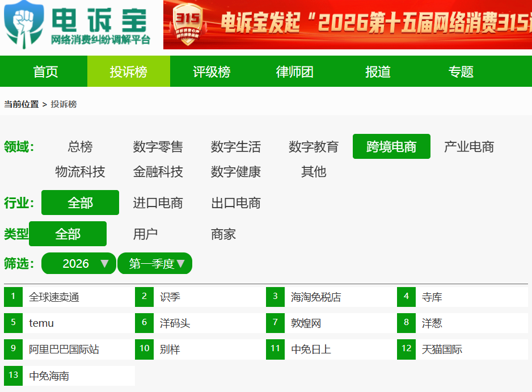Click the 天猫国际 list item
The image size is (532, 392).
click(441, 349)
